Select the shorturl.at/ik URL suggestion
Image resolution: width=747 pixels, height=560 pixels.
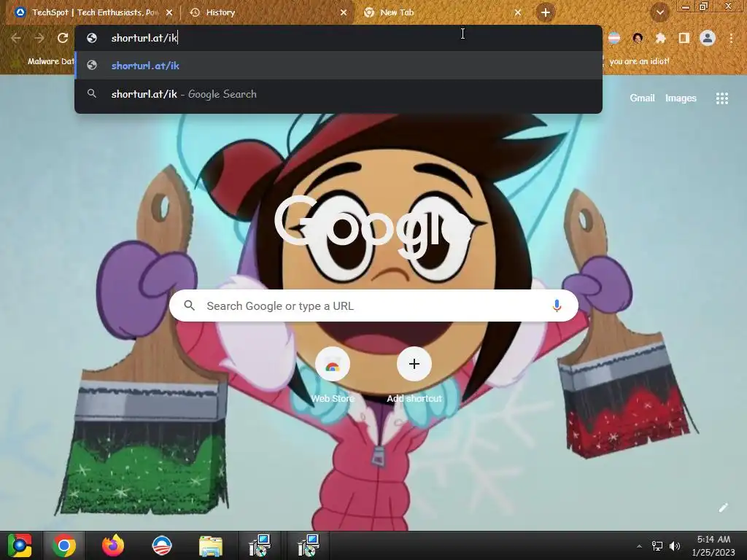[x=338, y=66]
